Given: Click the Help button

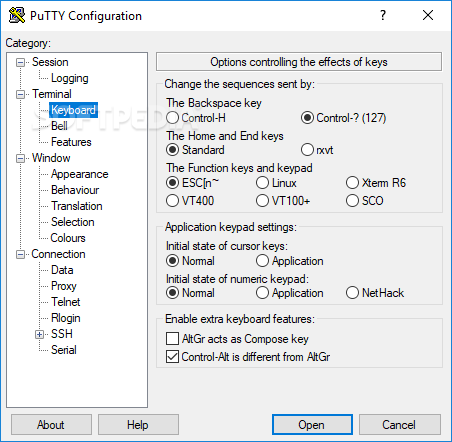Looking at the screenshot, I should click(138, 425).
